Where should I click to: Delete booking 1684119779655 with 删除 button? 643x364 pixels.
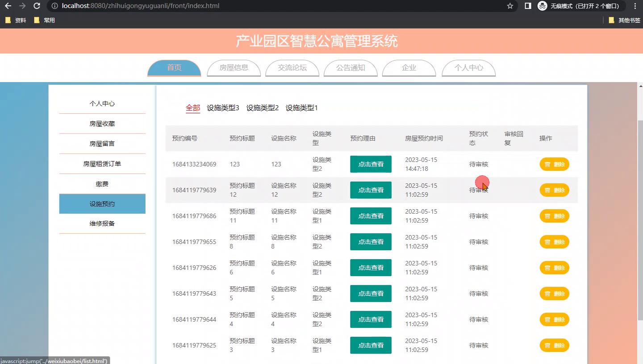554,242
